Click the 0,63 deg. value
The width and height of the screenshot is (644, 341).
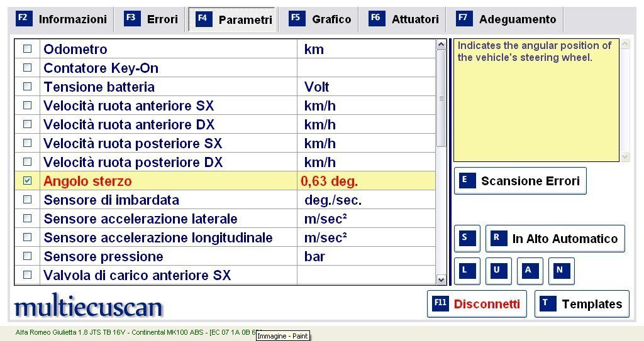[x=329, y=181]
